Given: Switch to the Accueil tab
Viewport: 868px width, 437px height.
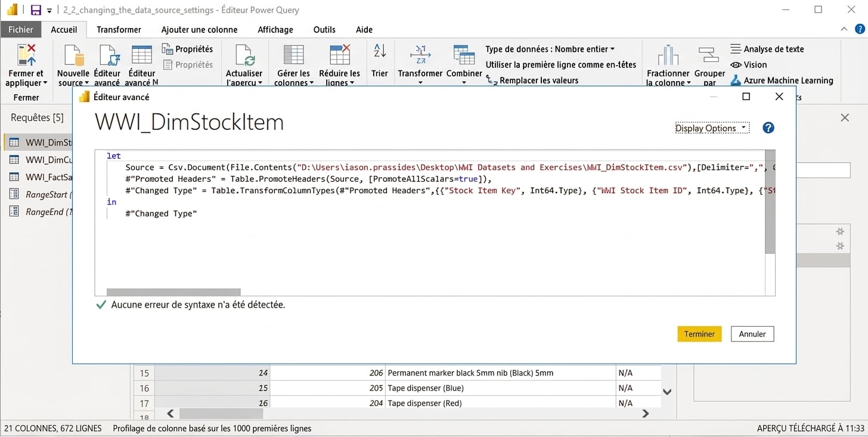Looking at the screenshot, I should pyautogui.click(x=64, y=29).
